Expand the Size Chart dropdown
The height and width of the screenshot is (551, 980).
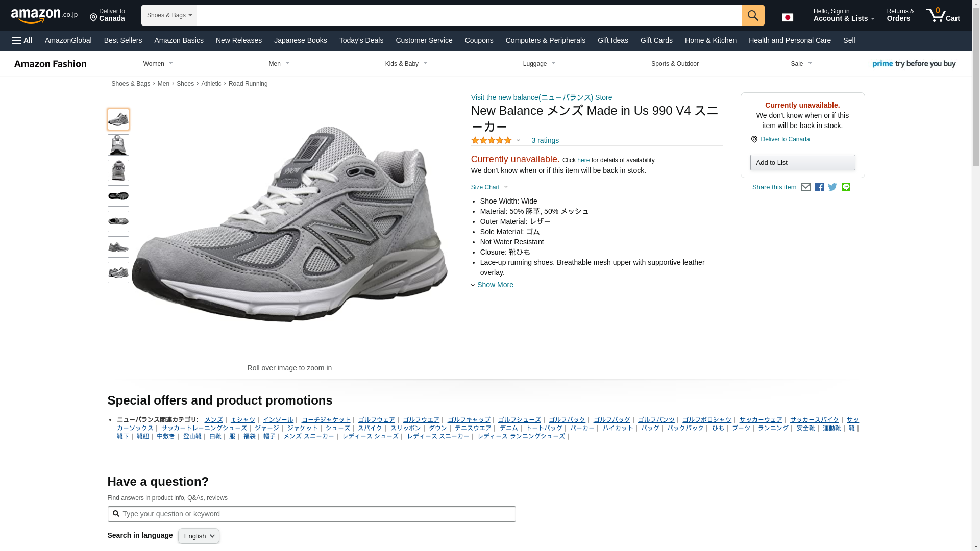[x=489, y=187]
